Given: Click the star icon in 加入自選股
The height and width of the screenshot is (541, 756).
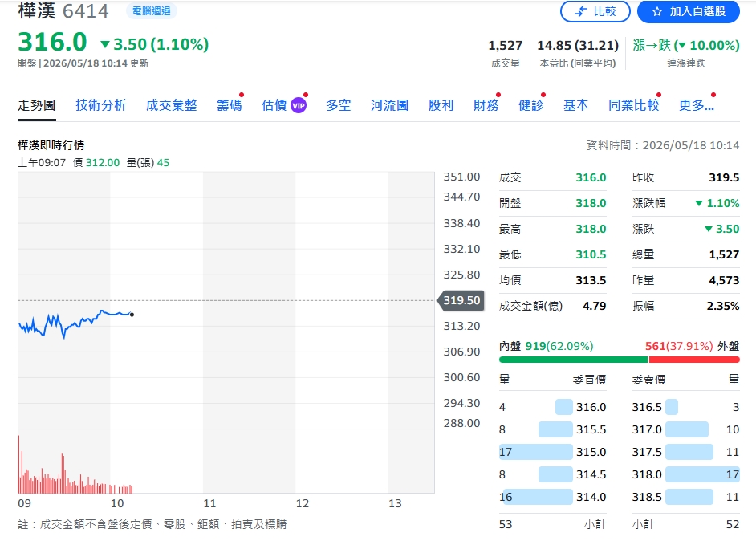Looking at the screenshot, I should point(656,11).
